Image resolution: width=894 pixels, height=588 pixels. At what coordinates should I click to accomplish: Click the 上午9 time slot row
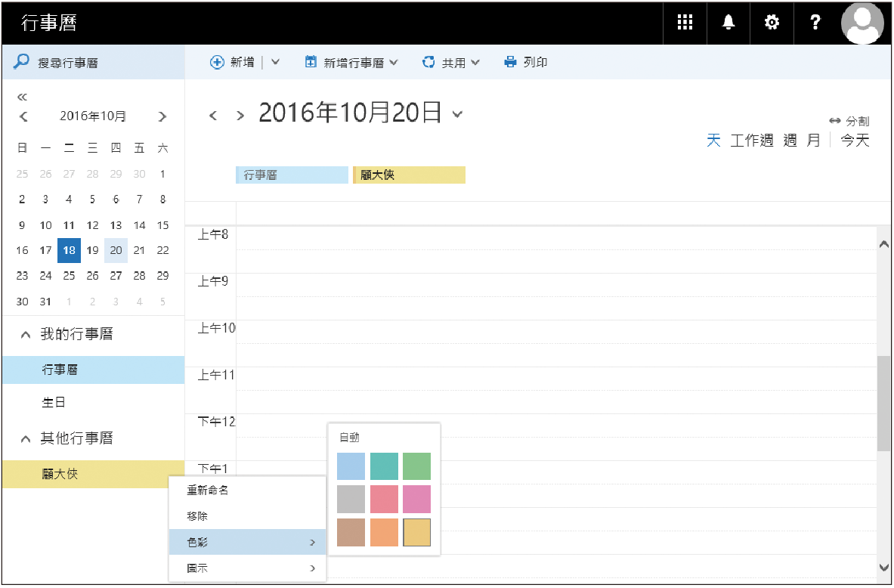[x=556, y=296]
